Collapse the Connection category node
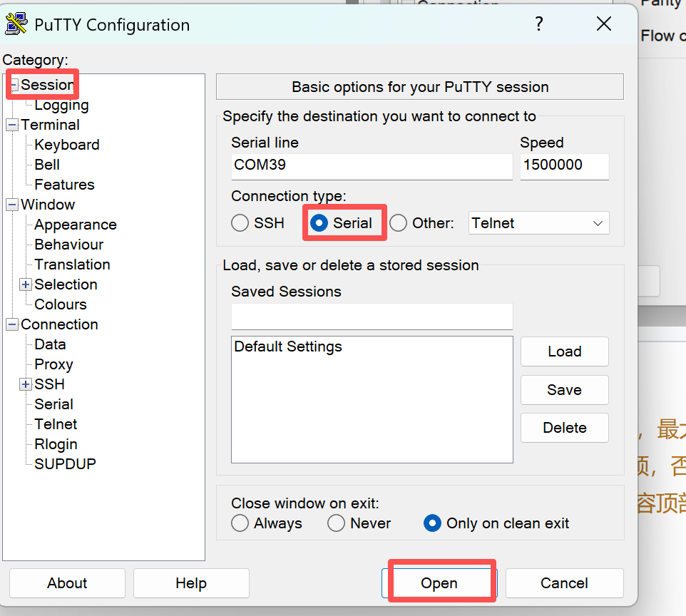Viewport: 686px width, 616px height. (12, 324)
